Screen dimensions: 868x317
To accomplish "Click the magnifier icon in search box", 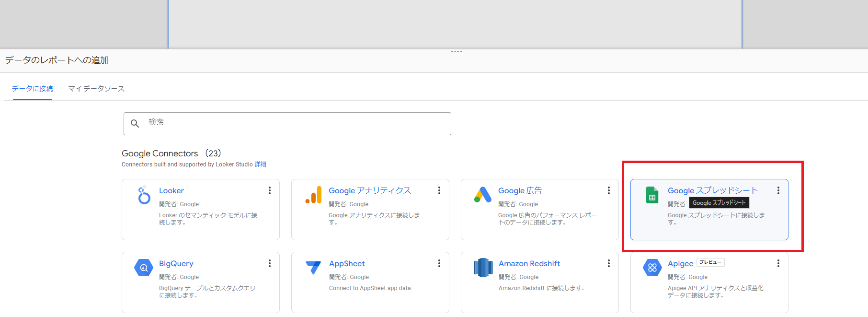I will [135, 124].
